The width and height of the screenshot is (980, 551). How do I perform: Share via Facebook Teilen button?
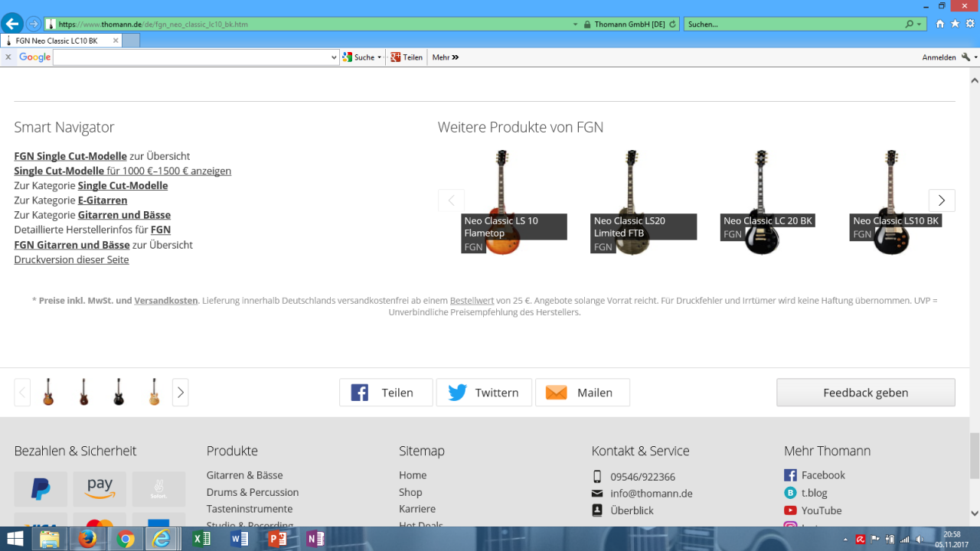point(386,393)
